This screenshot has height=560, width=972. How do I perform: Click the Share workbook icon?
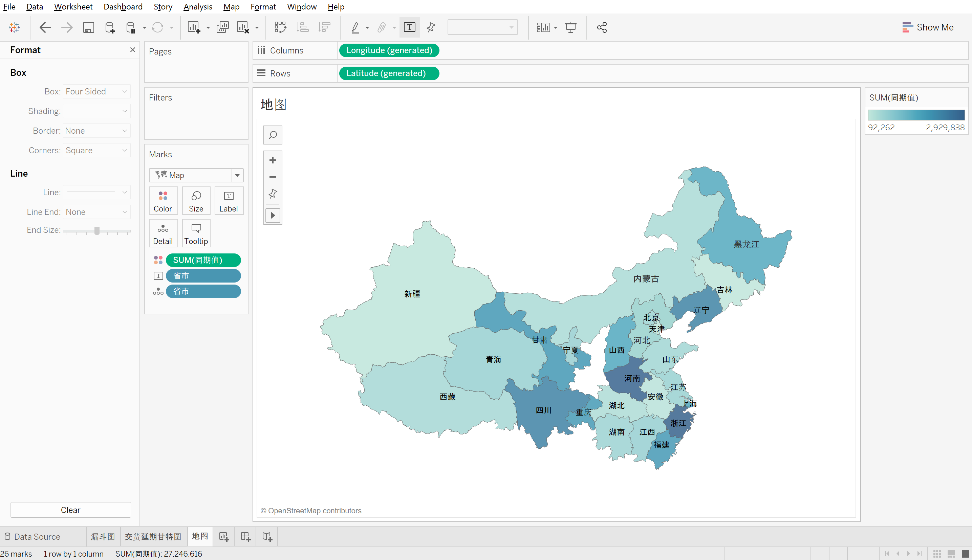[602, 27]
